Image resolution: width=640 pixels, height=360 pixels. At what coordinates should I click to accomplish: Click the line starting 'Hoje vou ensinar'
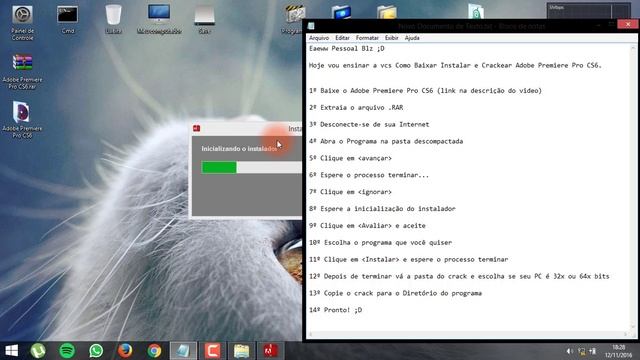click(x=455, y=65)
